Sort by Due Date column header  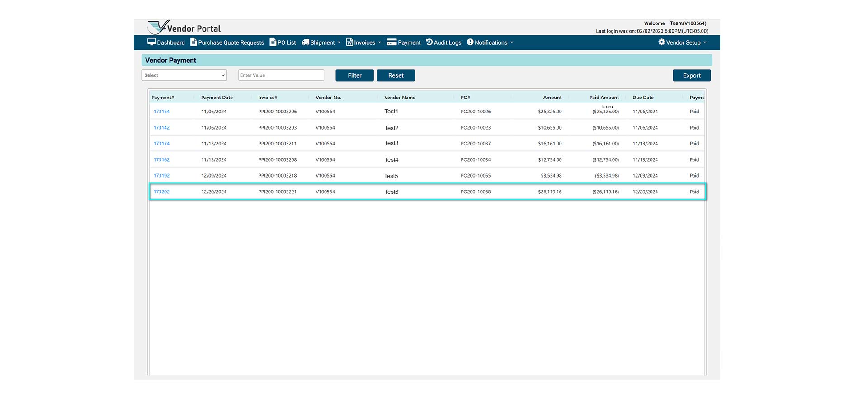click(643, 98)
